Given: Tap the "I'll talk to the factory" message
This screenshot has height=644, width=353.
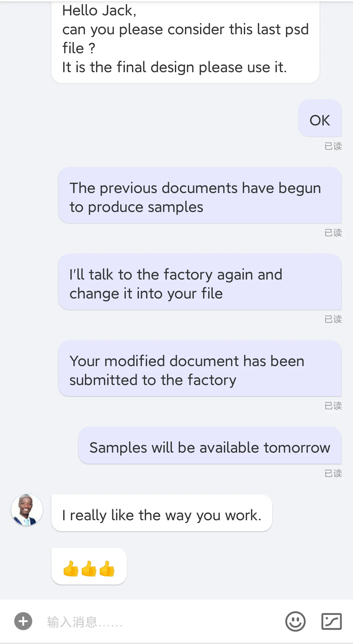Looking at the screenshot, I should coord(200,284).
